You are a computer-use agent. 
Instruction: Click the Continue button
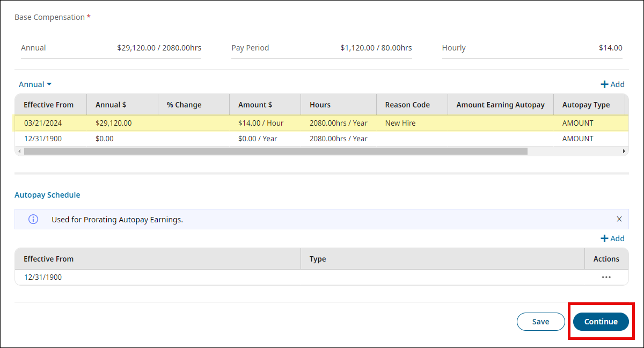pyautogui.click(x=601, y=322)
